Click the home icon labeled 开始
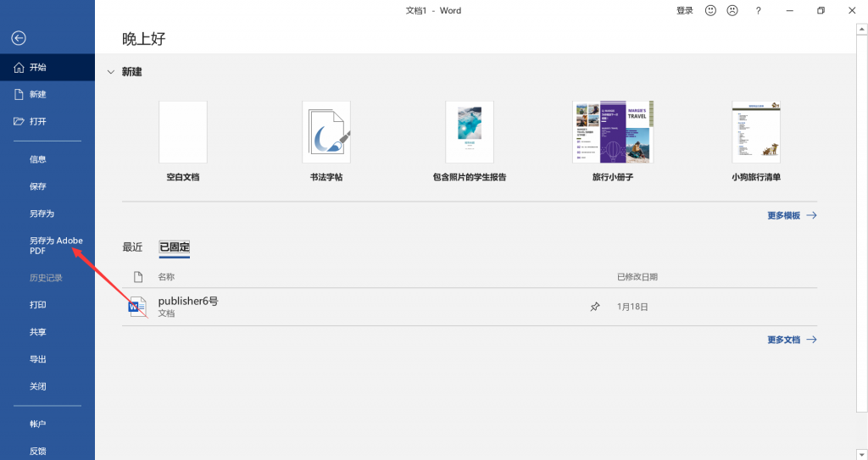 click(x=19, y=68)
